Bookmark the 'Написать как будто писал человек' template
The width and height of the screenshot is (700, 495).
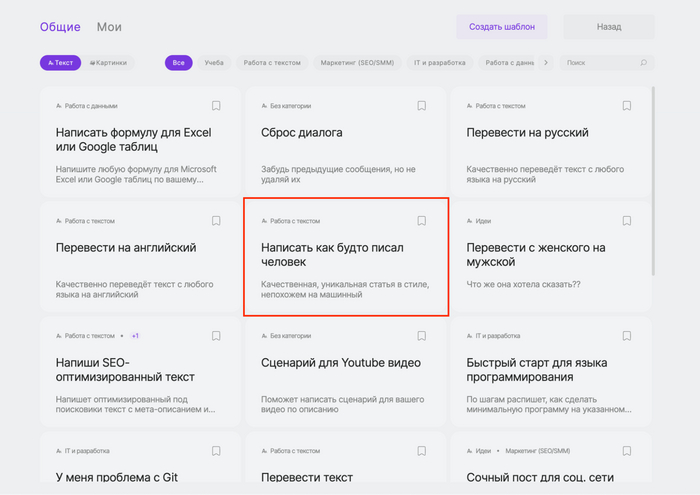pyautogui.click(x=421, y=221)
